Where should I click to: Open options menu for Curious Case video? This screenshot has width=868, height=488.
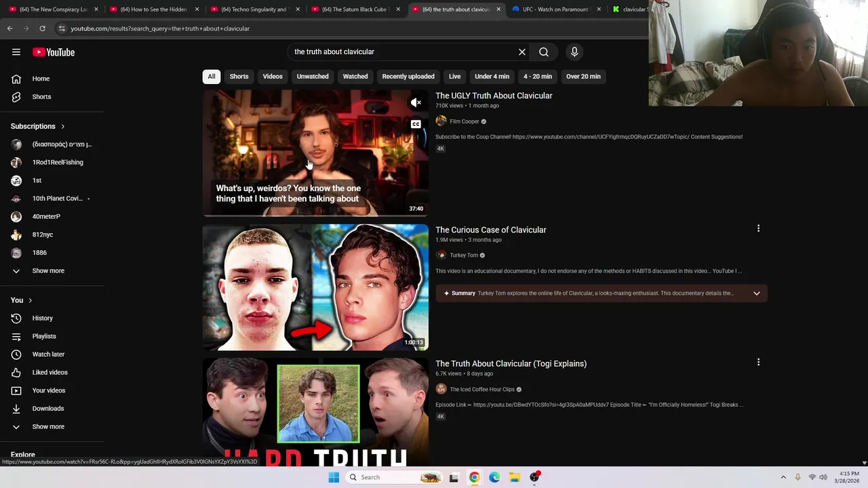(758, 228)
